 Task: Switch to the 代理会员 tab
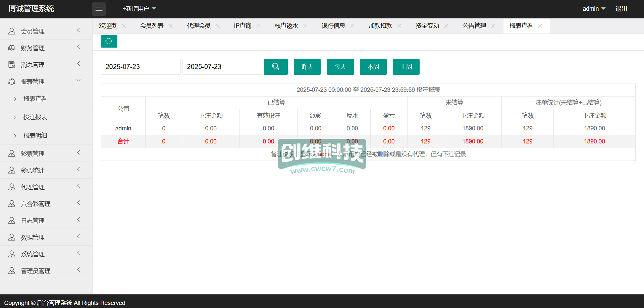(x=199, y=26)
